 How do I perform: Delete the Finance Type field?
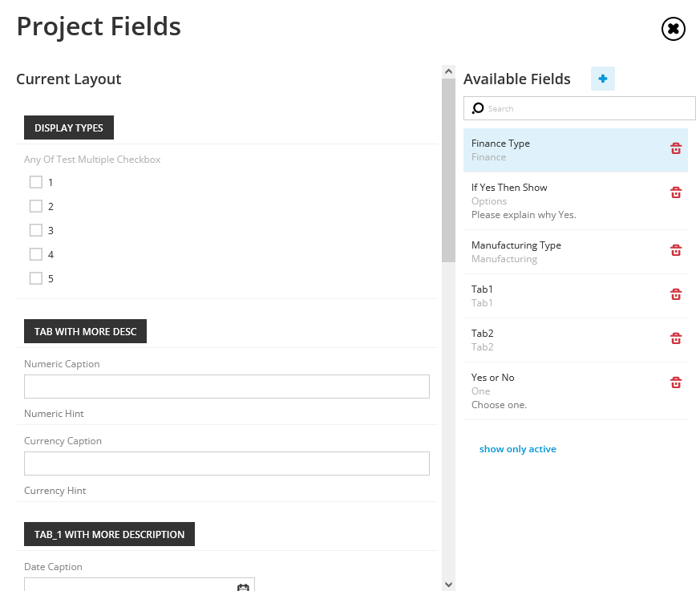pos(676,148)
